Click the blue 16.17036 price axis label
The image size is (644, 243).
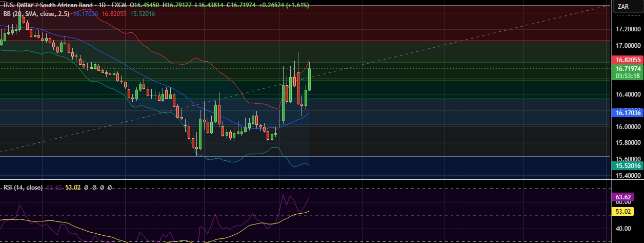click(628, 112)
